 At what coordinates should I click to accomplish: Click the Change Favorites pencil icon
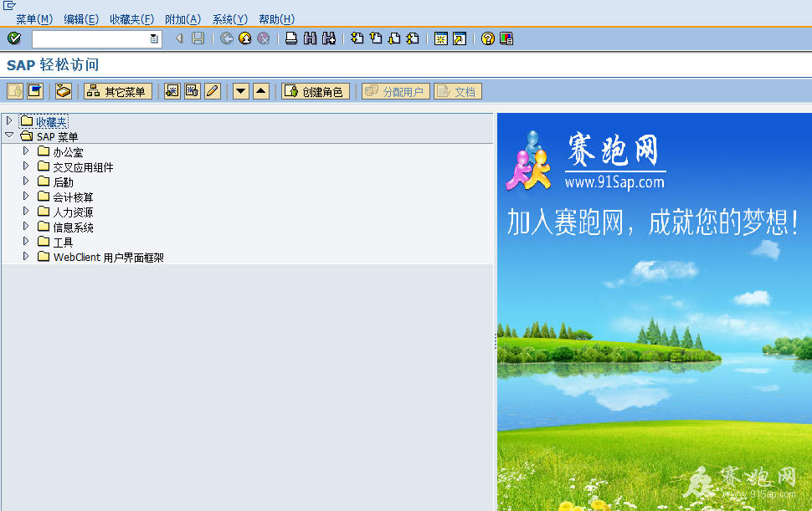213,91
